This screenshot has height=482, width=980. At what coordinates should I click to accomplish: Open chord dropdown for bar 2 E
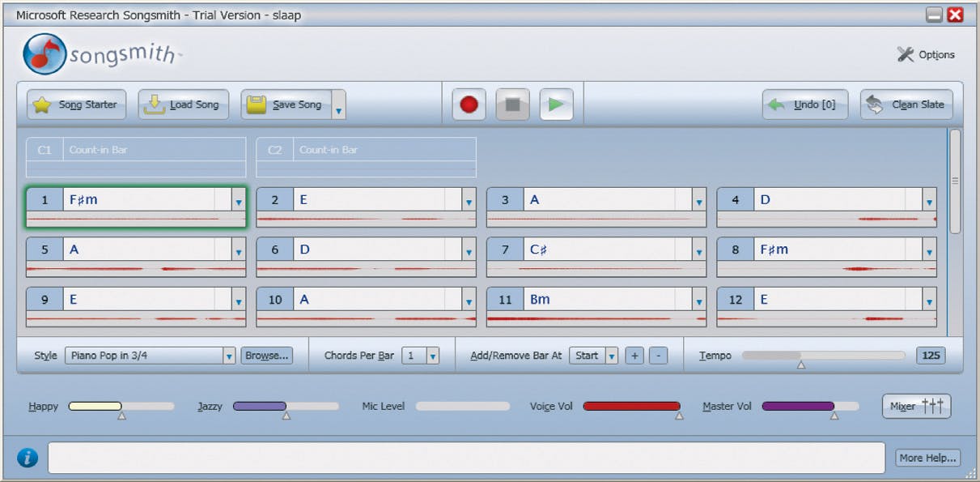[469, 200]
